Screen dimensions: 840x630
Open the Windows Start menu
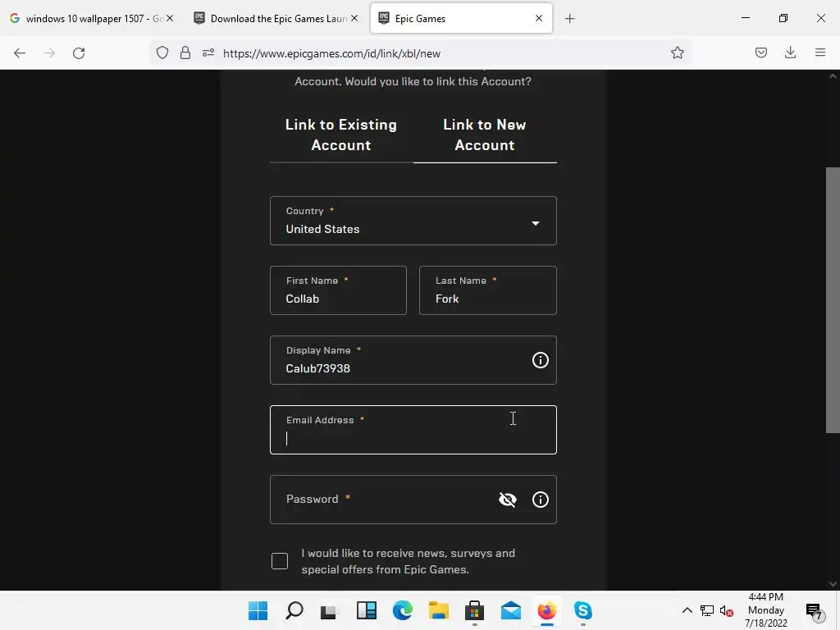click(x=258, y=610)
